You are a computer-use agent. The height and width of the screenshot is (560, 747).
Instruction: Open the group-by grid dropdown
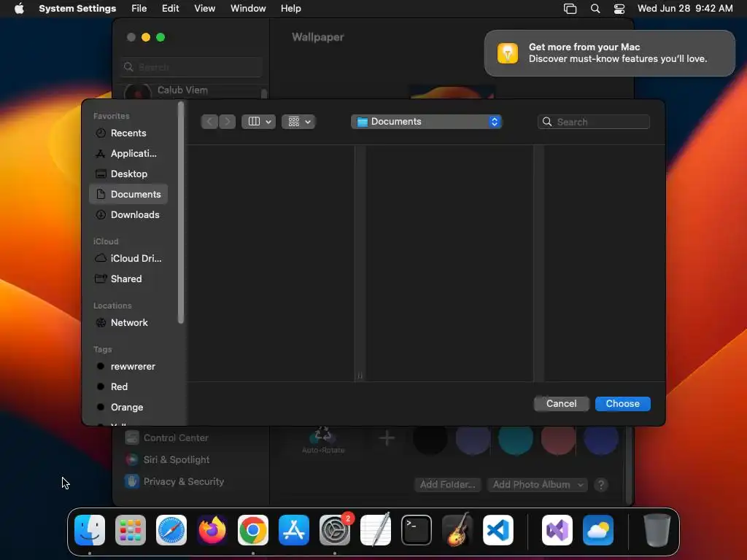point(298,122)
